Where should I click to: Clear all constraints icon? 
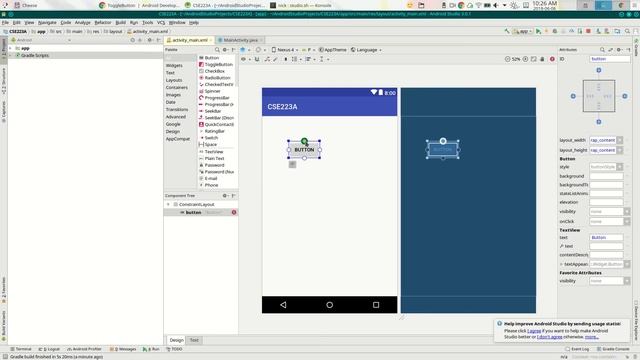pyautogui.click(x=267, y=59)
